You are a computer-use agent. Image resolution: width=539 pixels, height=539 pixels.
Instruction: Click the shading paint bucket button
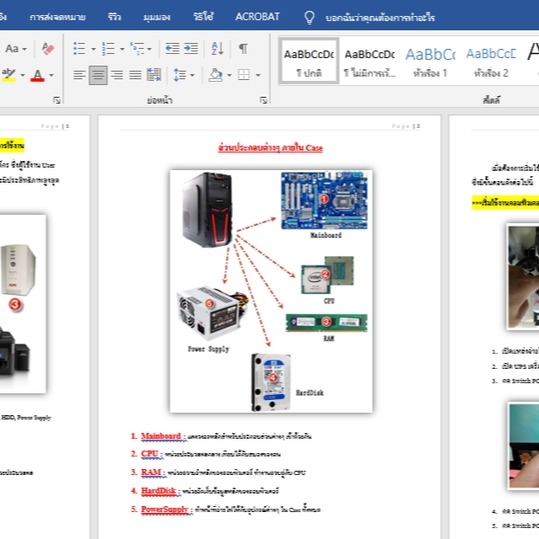pyautogui.click(x=216, y=75)
